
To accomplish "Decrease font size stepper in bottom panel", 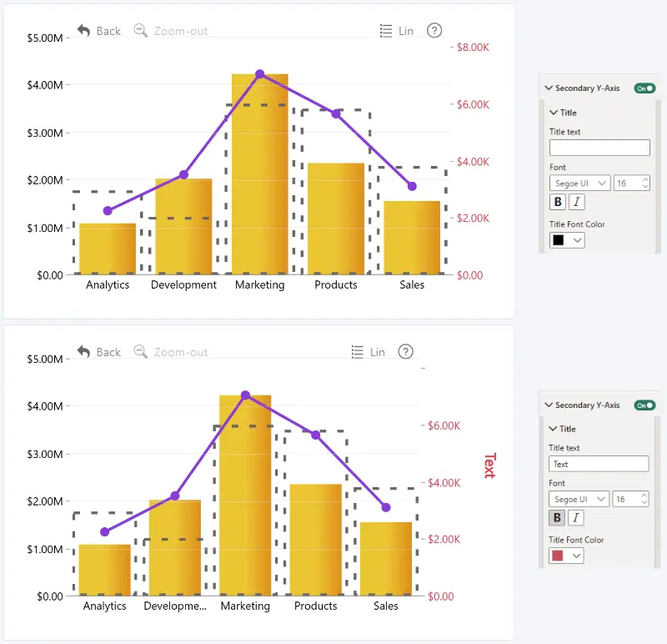I will click(644, 503).
